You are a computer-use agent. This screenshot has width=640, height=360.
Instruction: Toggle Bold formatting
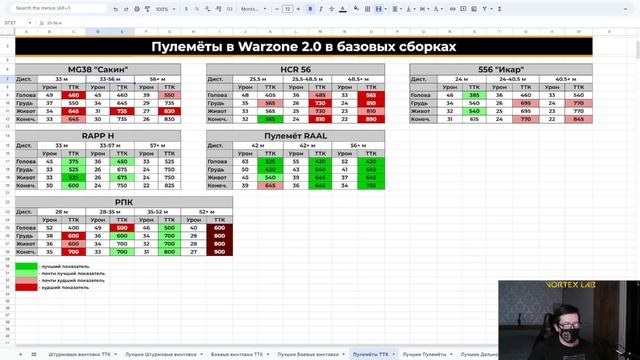click(310, 9)
